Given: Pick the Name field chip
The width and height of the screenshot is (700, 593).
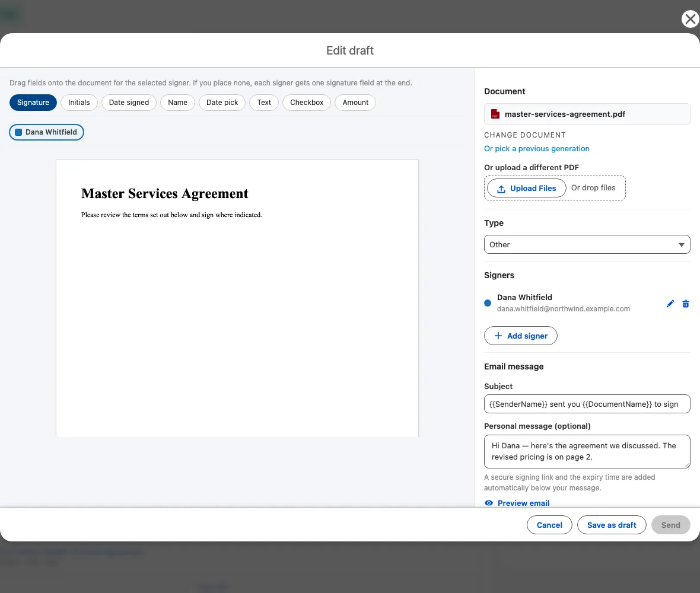Looking at the screenshot, I should coord(178,103).
